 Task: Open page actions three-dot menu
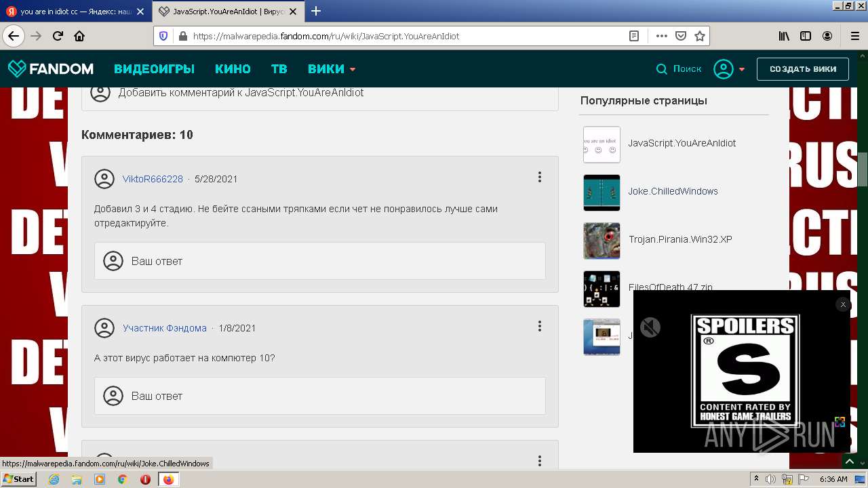[x=661, y=36]
